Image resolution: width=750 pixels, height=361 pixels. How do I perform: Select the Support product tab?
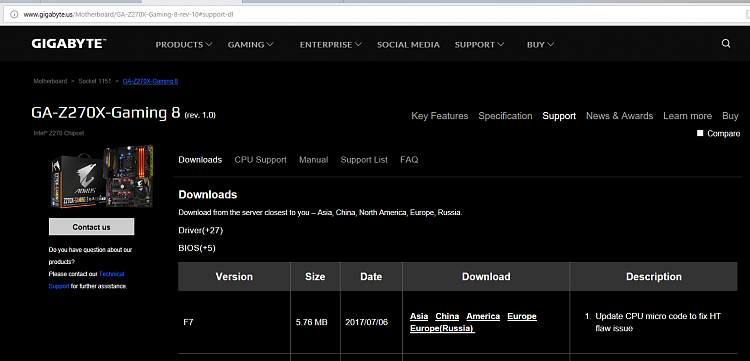click(x=559, y=116)
